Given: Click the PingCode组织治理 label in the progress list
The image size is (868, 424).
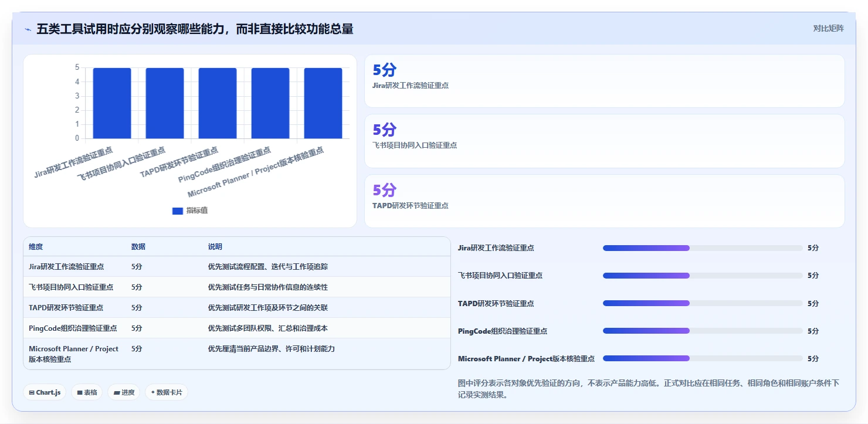Looking at the screenshot, I should coord(503,331).
